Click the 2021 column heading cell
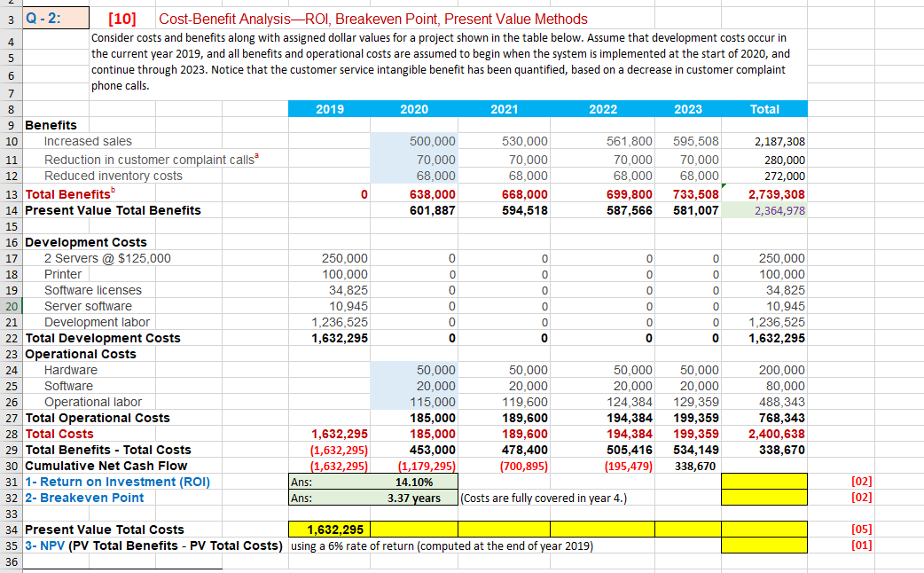The image size is (924, 573). point(504,109)
